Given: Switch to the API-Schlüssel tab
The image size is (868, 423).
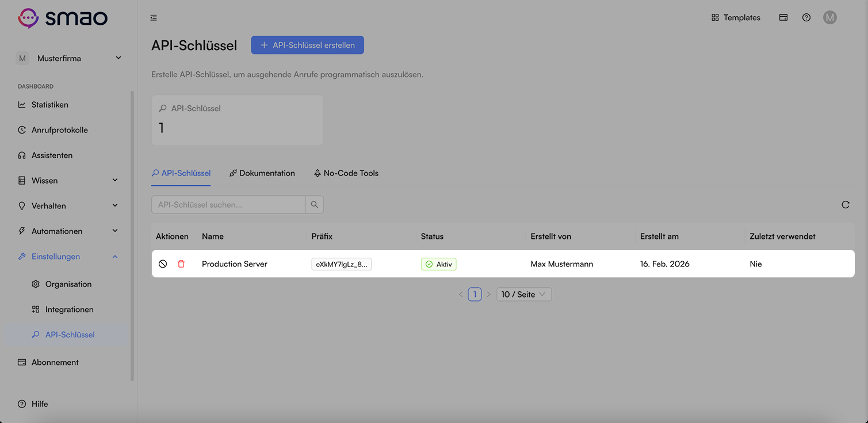Looking at the screenshot, I should tap(181, 173).
